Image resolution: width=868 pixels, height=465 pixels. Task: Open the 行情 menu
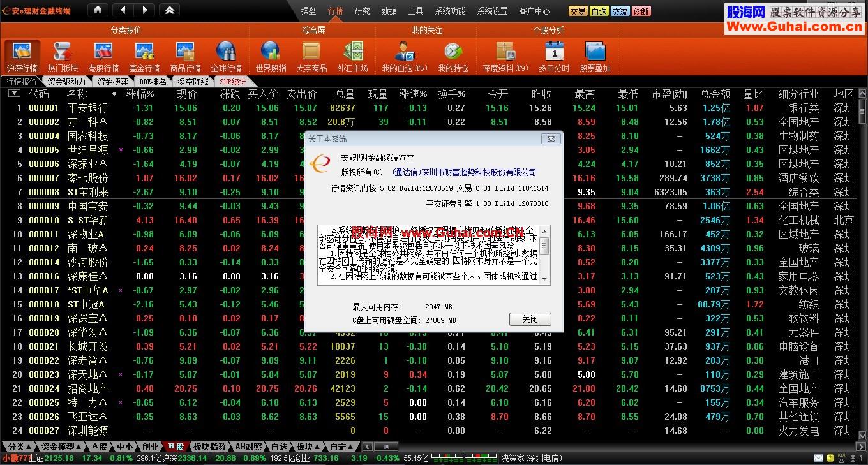pyautogui.click(x=335, y=11)
